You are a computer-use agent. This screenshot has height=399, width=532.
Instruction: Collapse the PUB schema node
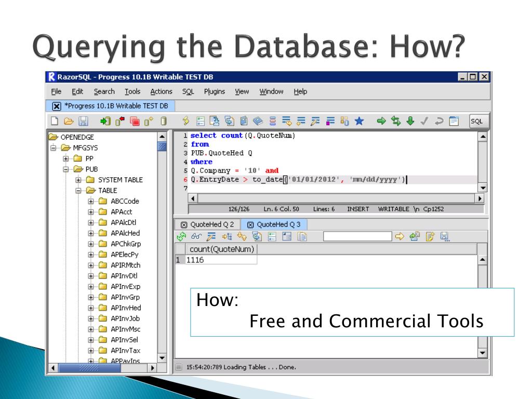point(66,169)
